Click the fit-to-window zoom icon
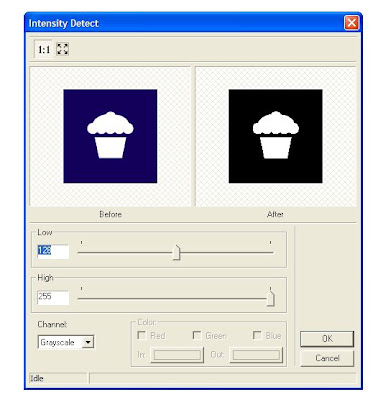The image size is (373, 400). [x=62, y=49]
